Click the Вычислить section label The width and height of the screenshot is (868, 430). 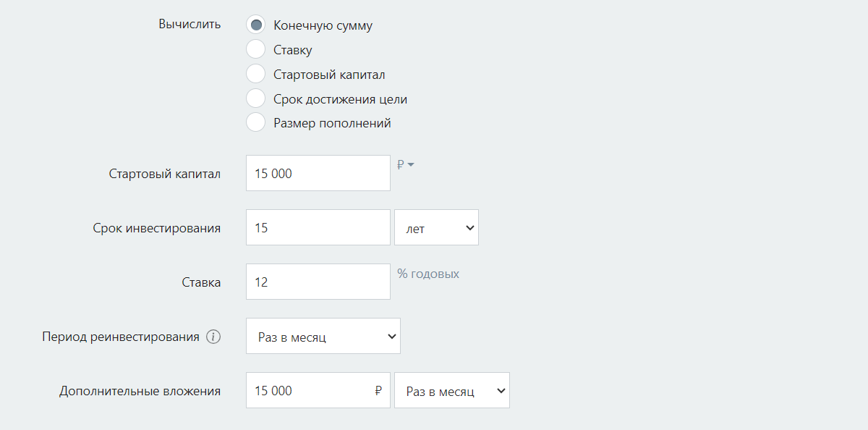pyautogui.click(x=189, y=24)
